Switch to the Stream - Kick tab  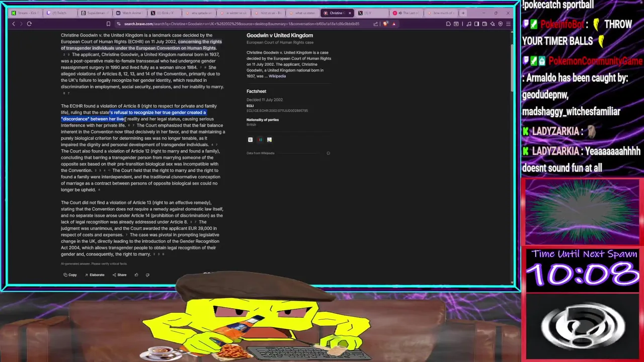26,13
